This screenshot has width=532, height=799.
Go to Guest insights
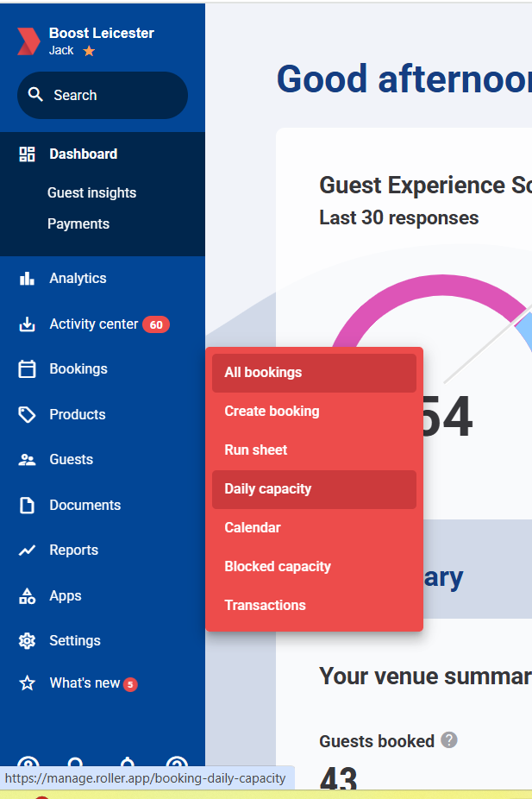[91, 192]
